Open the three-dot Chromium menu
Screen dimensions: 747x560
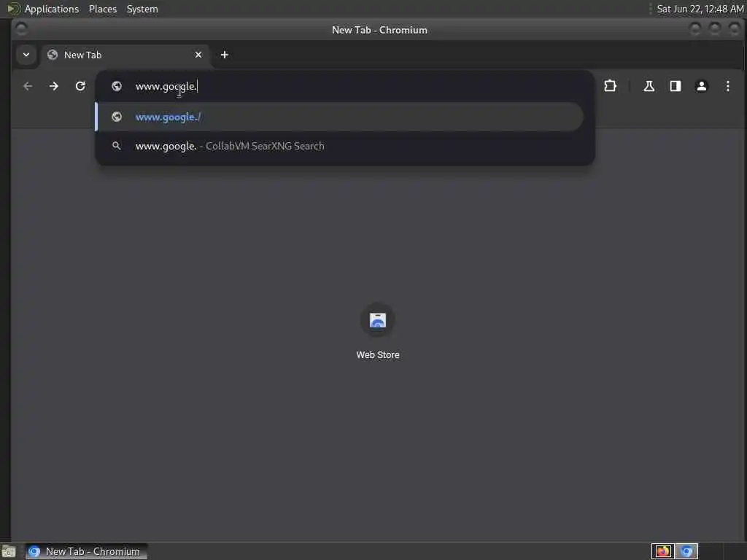727,86
